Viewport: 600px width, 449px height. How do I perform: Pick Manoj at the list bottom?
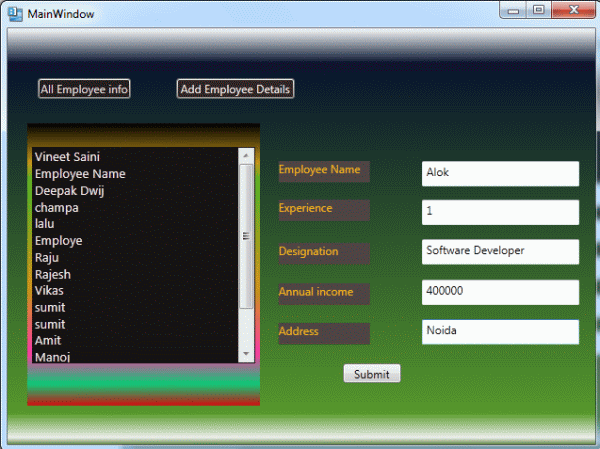pyautogui.click(x=135, y=356)
